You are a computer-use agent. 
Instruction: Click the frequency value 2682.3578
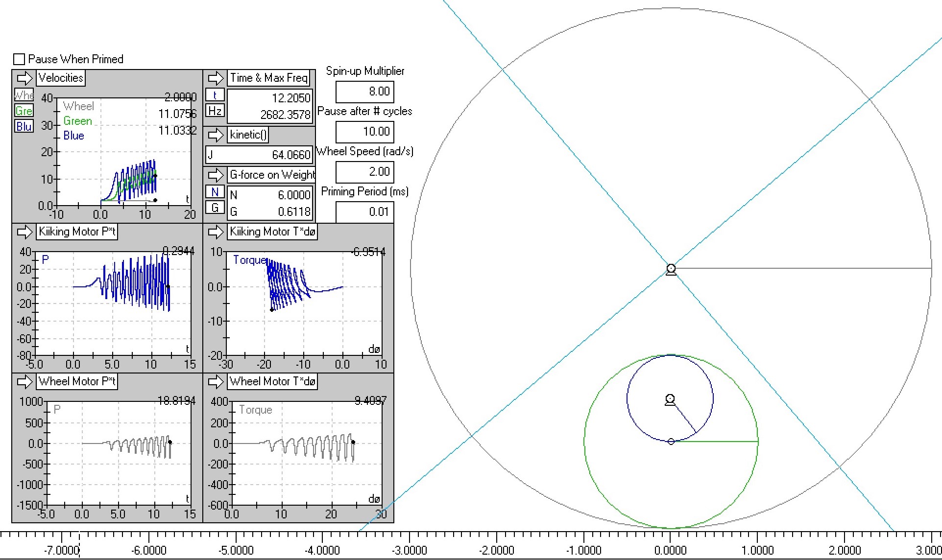tap(286, 115)
